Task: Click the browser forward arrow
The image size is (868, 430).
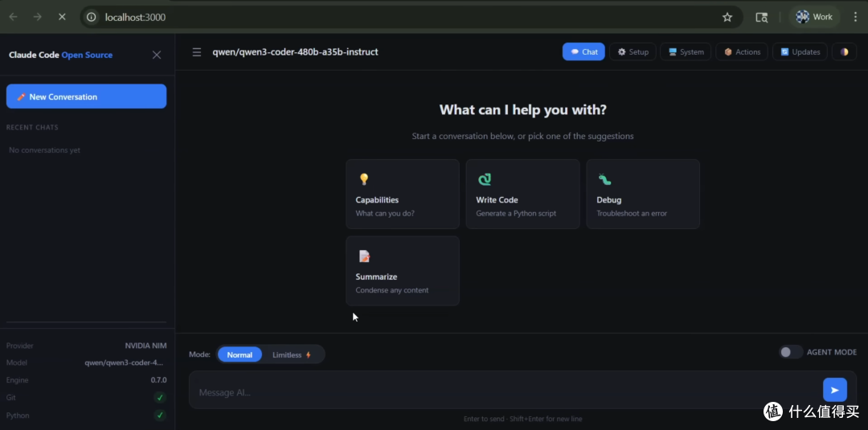Action: coord(38,17)
